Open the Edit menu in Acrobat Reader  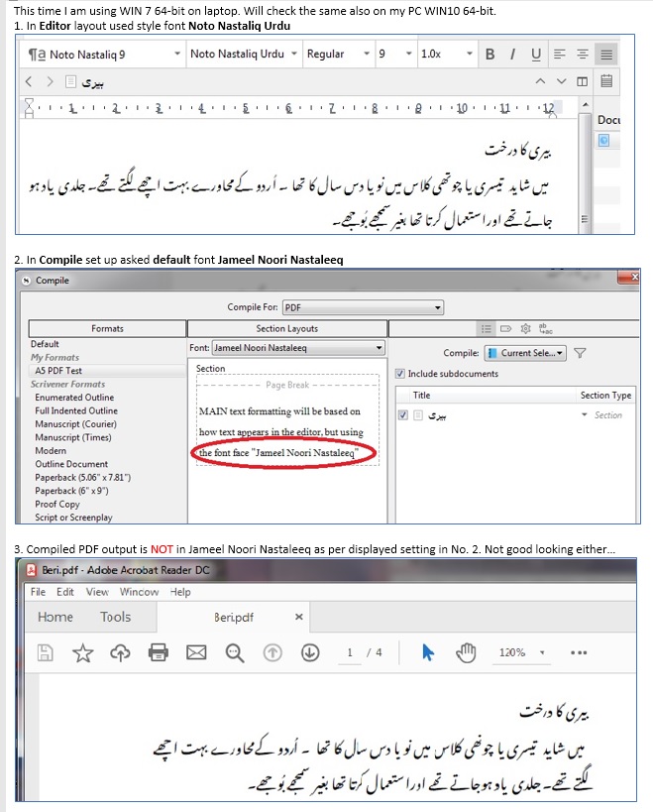pos(64,592)
